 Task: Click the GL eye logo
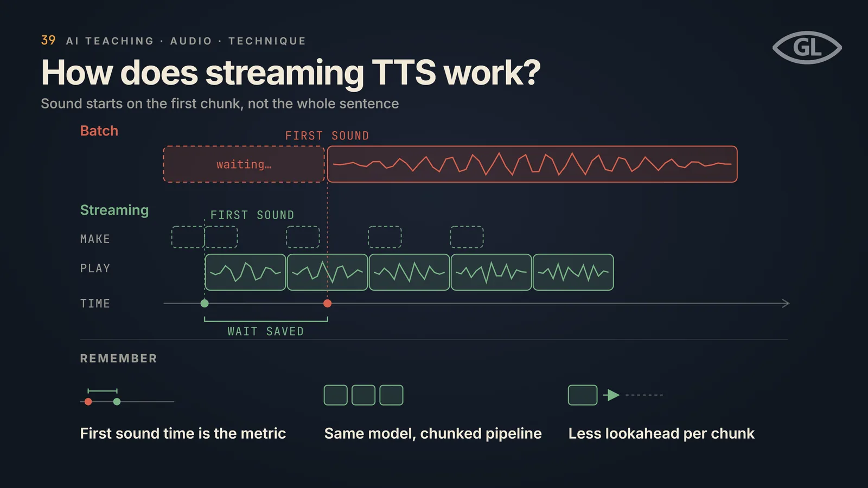807,47
